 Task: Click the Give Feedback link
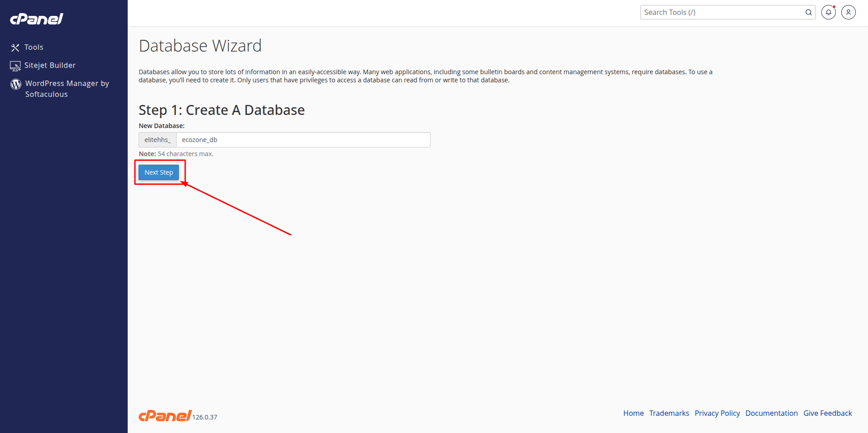point(828,413)
